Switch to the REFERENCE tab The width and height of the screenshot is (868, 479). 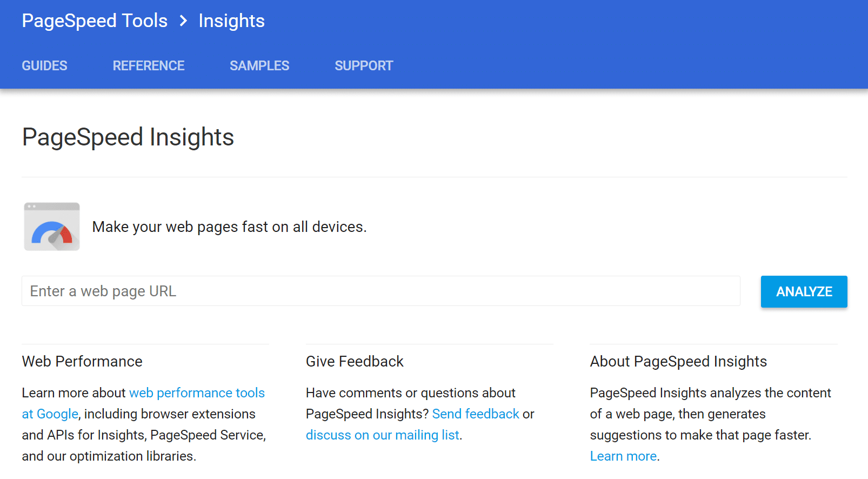pyautogui.click(x=149, y=65)
